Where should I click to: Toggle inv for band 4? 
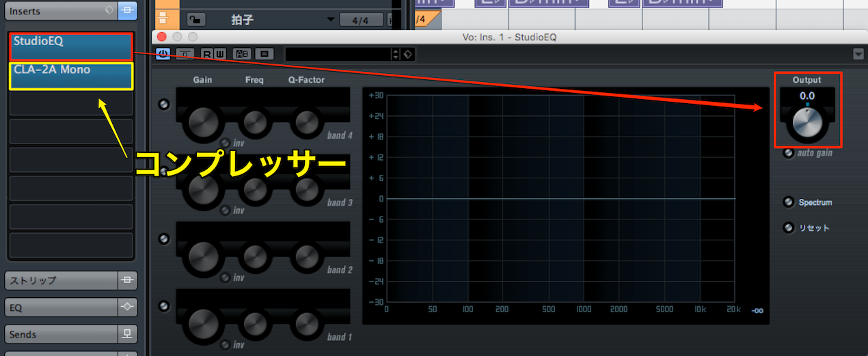pyautogui.click(x=226, y=143)
